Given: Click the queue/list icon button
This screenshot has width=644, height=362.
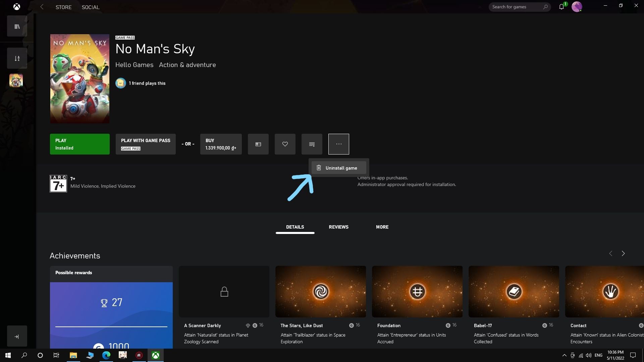Looking at the screenshot, I should (x=312, y=144).
